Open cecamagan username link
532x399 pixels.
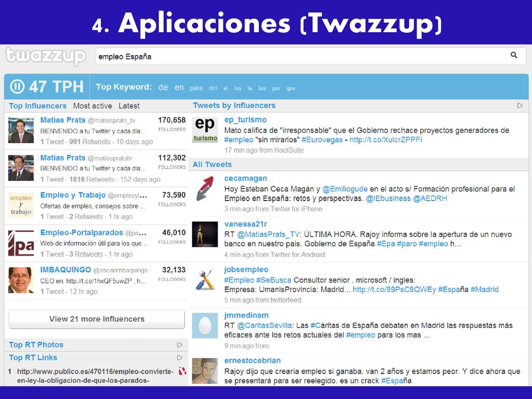[246, 179]
